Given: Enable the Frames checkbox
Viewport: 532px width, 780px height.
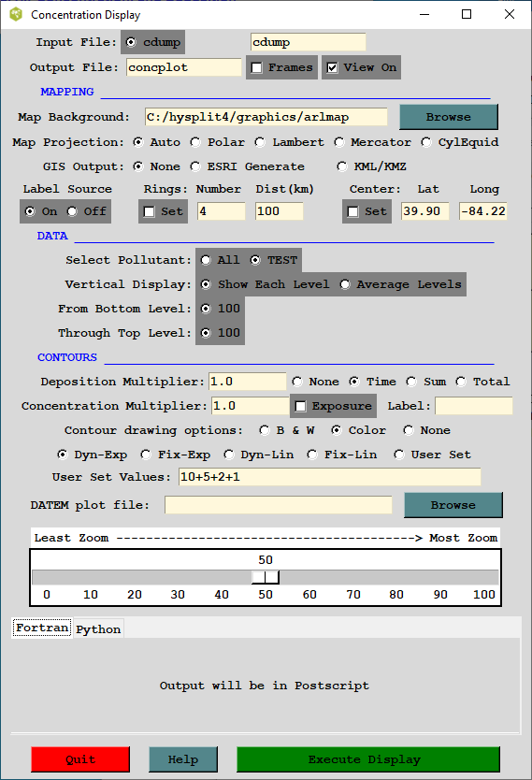Looking at the screenshot, I should [257, 67].
